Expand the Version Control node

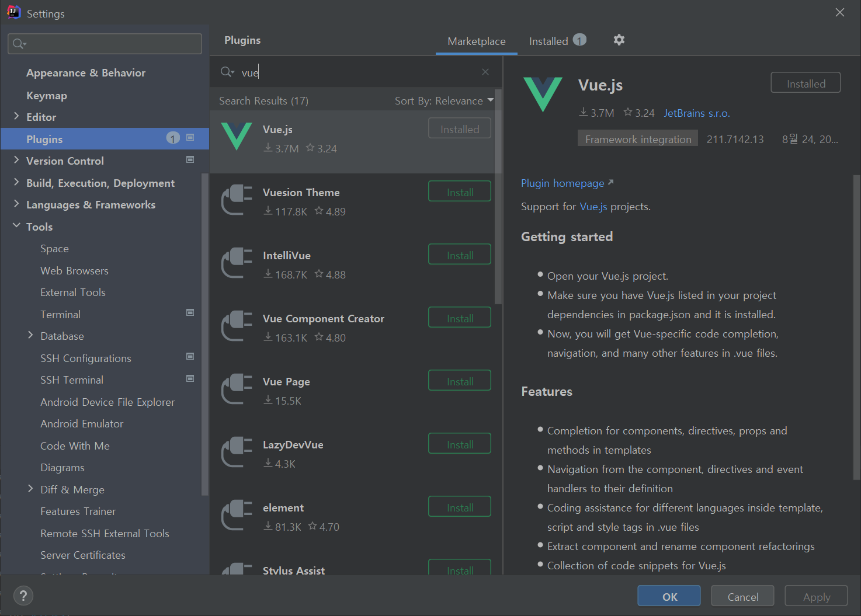[x=16, y=160]
